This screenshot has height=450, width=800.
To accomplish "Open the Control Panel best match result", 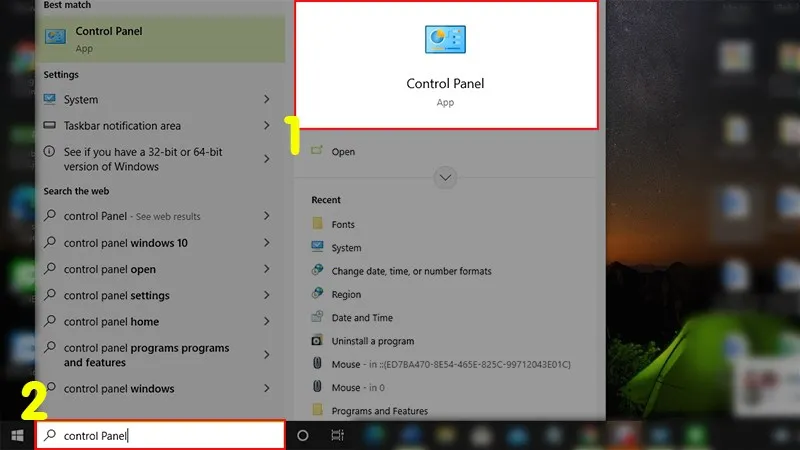I will click(x=160, y=39).
